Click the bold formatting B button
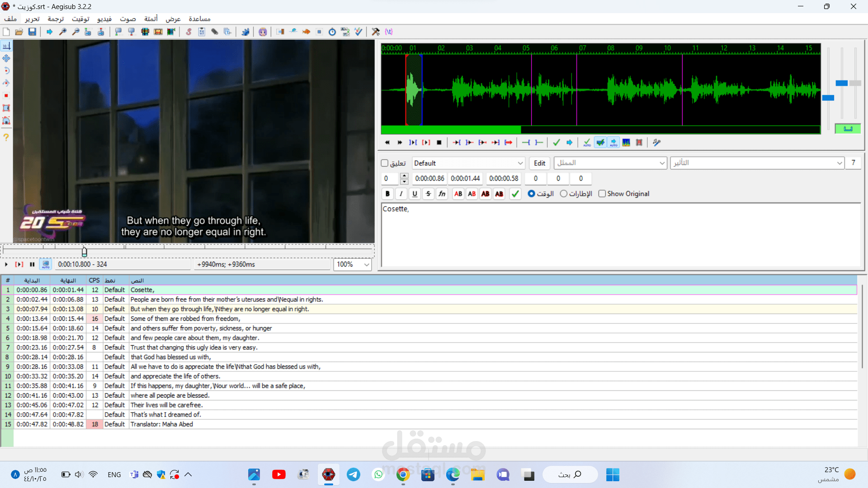 pyautogui.click(x=387, y=194)
